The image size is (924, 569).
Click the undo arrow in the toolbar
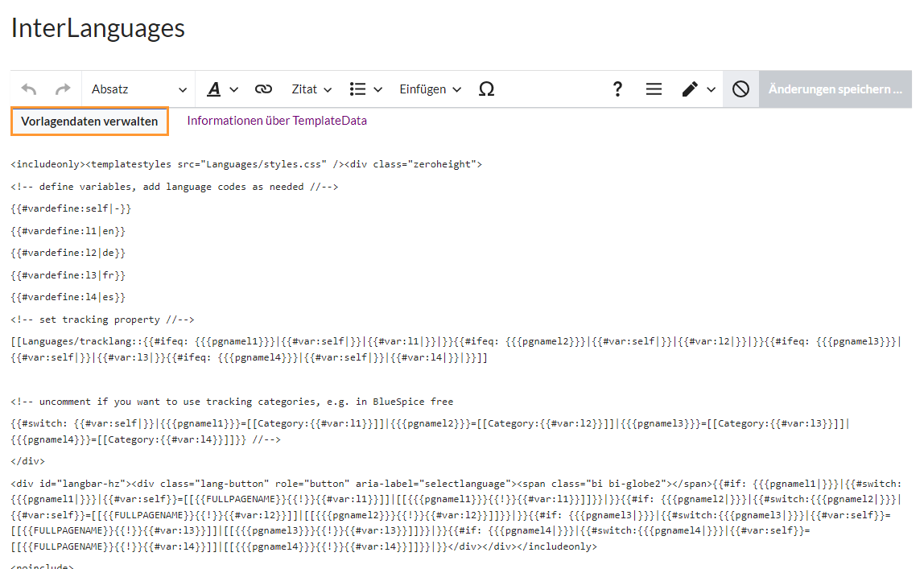coord(29,89)
